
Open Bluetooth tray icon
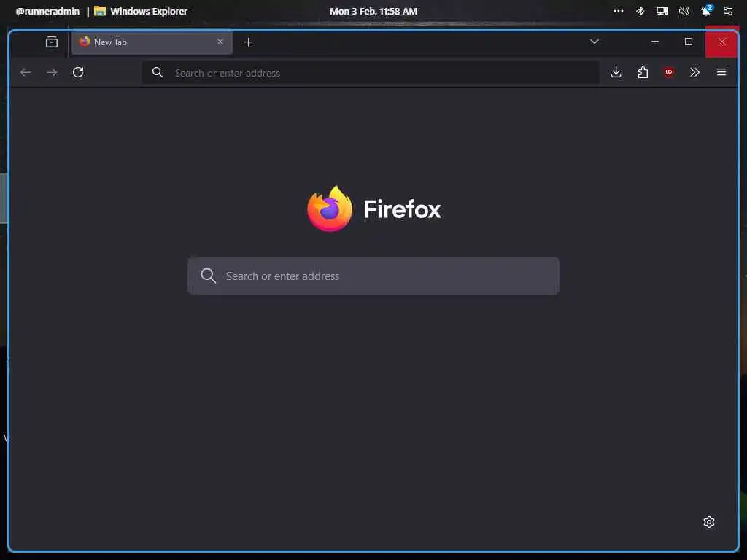coord(640,11)
